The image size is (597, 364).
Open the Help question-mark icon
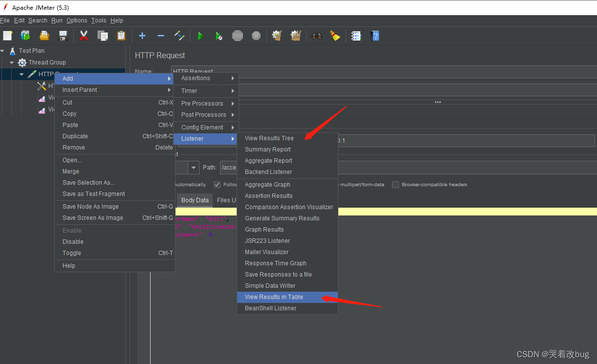[x=375, y=36]
